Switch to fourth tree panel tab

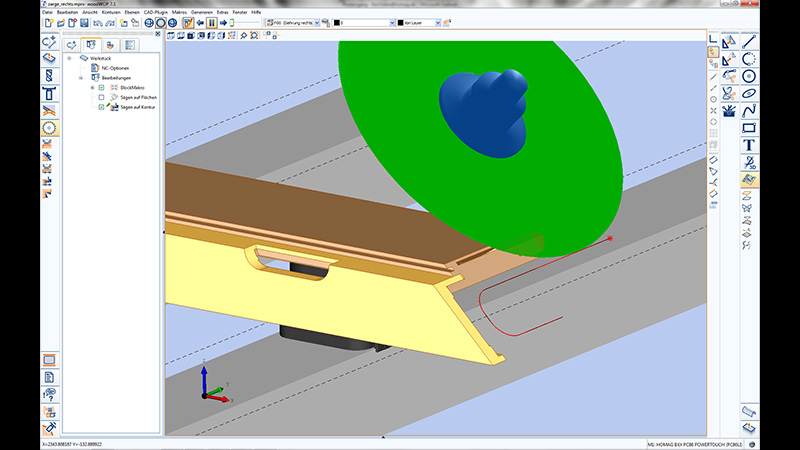(130, 45)
